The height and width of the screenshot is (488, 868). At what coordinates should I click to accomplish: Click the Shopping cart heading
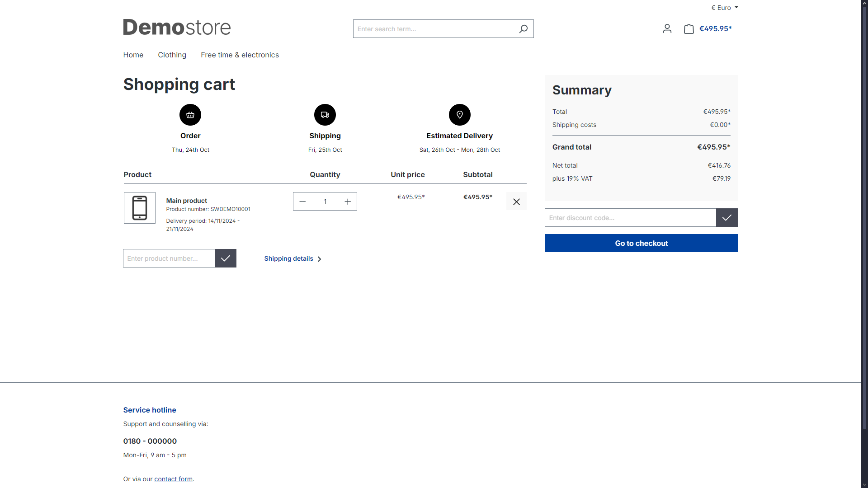[179, 84]
